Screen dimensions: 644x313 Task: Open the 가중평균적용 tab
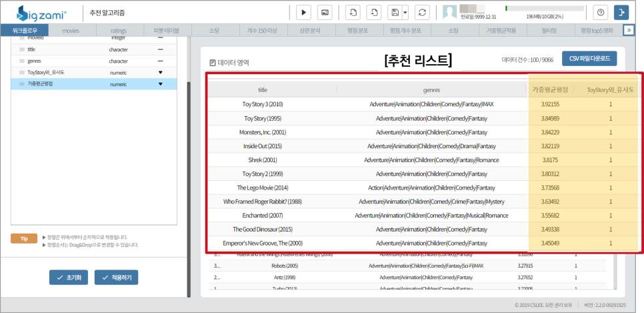tap(501, 31)
